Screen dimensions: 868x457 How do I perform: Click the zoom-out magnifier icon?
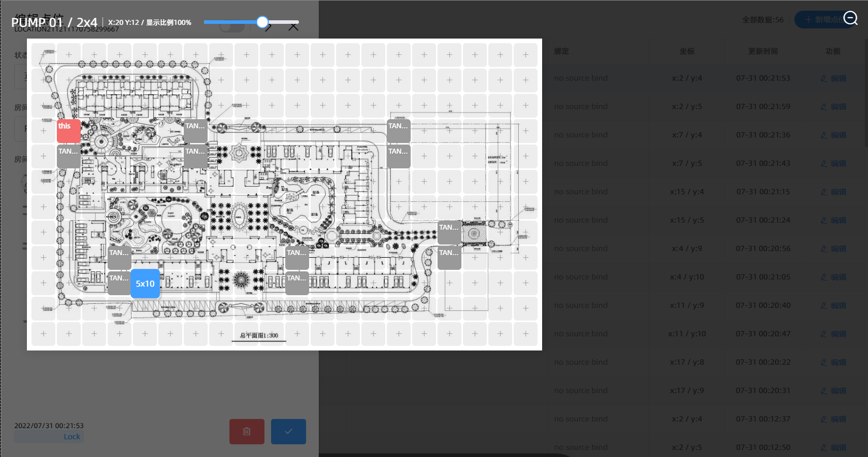pyautogui.click(x=850, y=18)
